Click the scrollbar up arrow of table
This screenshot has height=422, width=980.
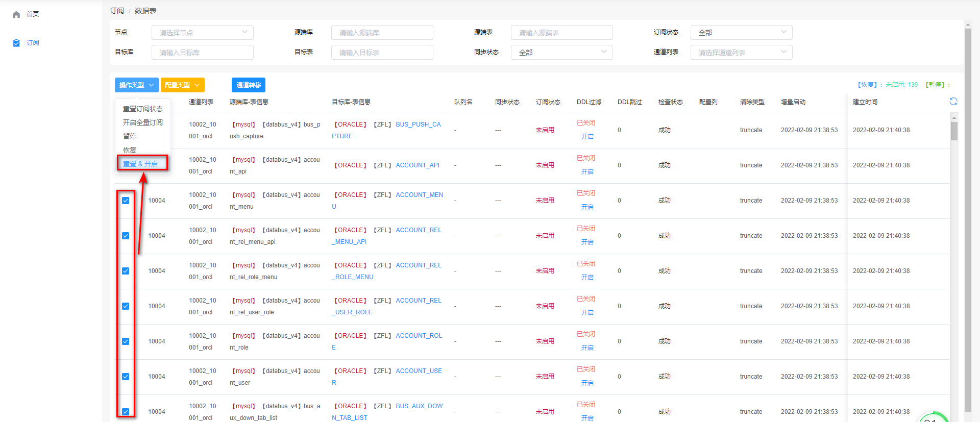pyautogui.click(x=954, y=118)
